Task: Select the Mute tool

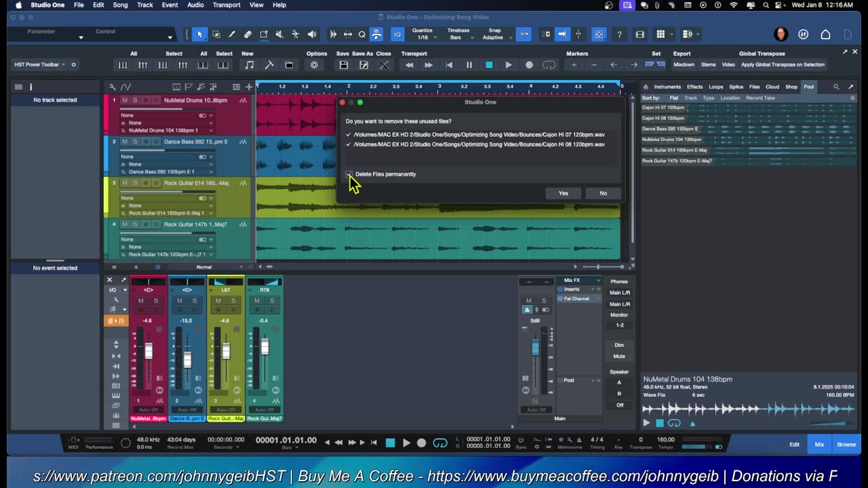Action: pyautogui.click(x=279, y=35)
